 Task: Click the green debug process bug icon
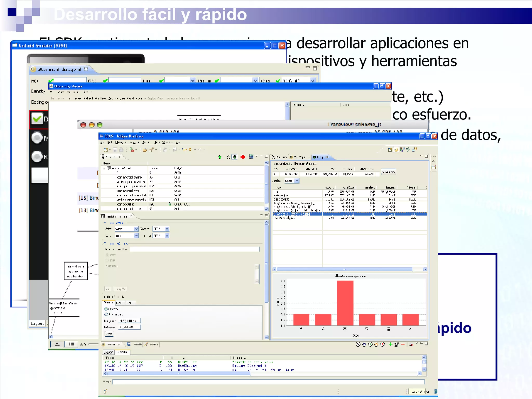(220, 157)
